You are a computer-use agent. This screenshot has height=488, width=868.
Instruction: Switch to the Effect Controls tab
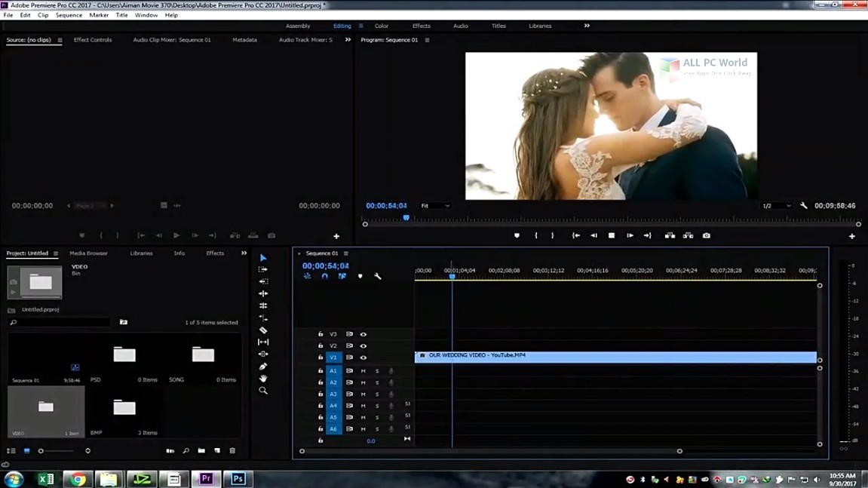pyautogui.click(x=93, y=40)
